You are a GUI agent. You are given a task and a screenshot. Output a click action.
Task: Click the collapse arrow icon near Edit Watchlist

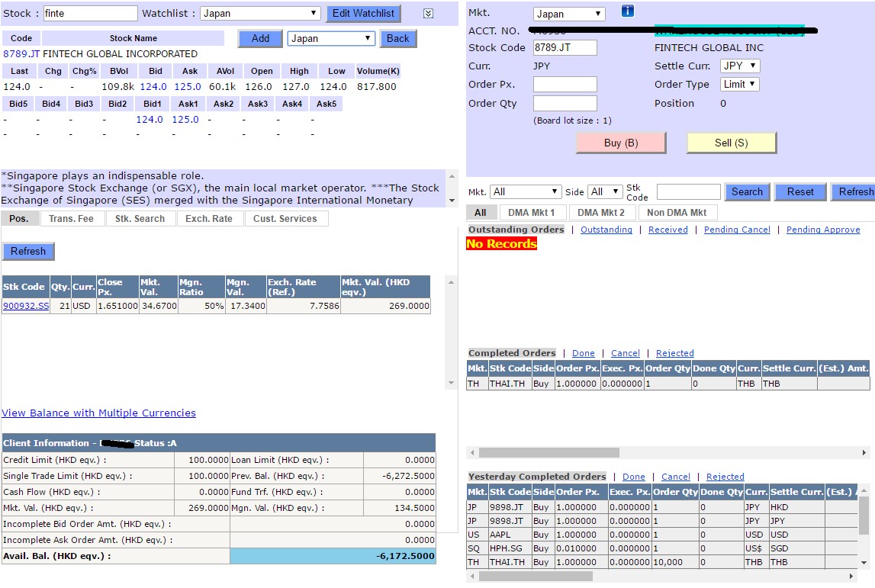(428, 13)
